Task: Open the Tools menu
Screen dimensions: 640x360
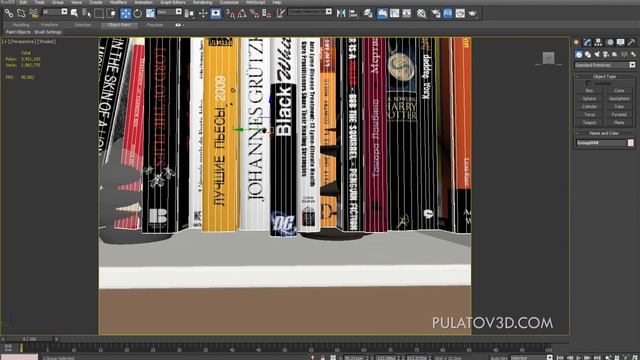Action: (40, 2)
